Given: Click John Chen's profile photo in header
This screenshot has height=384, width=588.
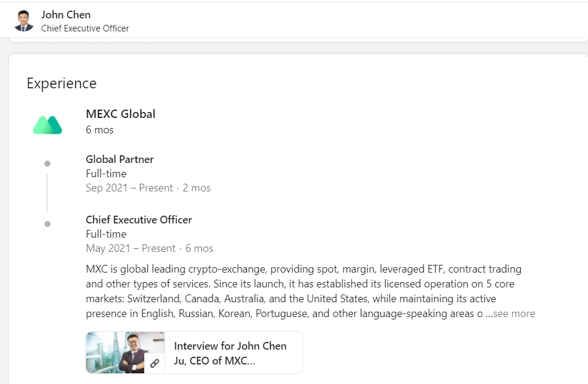Looking at the screenshot, I should (24, 21).
